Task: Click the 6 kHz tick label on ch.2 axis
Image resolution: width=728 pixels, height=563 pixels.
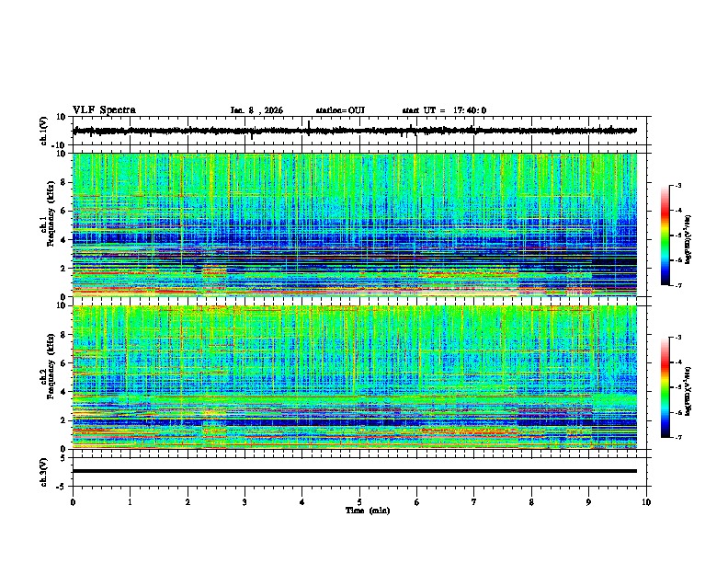Action: click(63, 363)
